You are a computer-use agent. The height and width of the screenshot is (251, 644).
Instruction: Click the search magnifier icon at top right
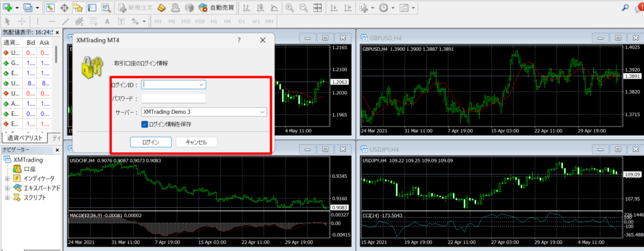pyautogui.click(x=626, y=8)
